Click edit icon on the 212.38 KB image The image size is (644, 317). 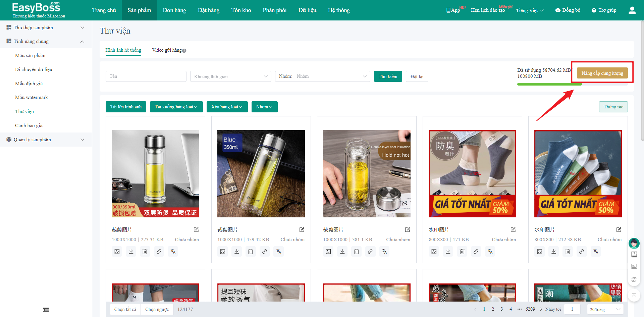pyautogui.click(x=619, y=230)
